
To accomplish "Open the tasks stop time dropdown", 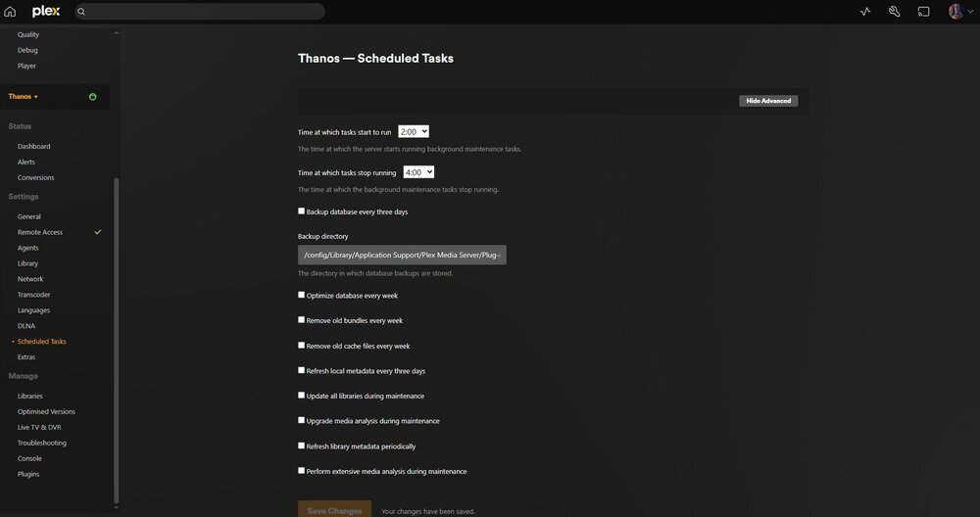I will [418, 172].
